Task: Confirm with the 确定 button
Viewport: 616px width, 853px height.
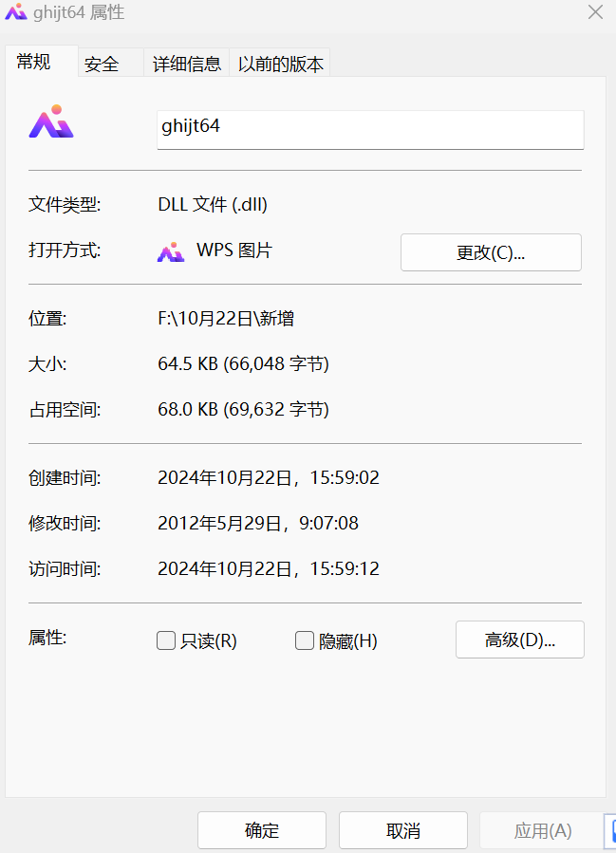Action: coord(262,830)
